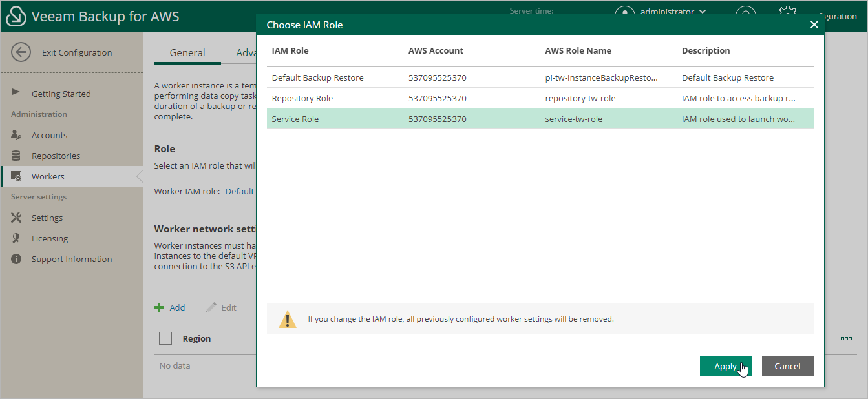Sort by the AWS Account column header

tap(436, 50)
